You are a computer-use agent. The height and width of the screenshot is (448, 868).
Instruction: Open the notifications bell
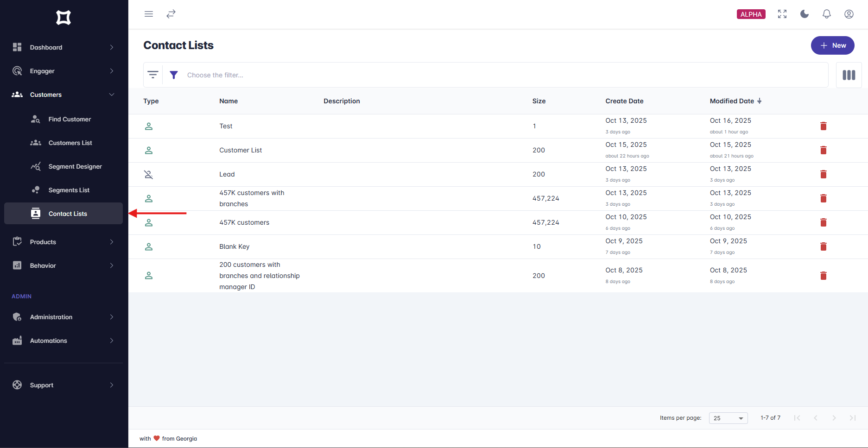click(826, 14)
